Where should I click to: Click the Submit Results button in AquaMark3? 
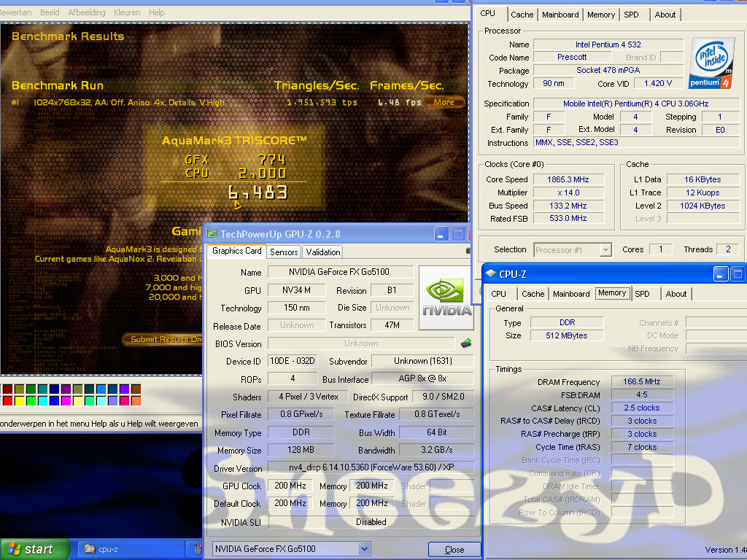(x=163, y=339)
